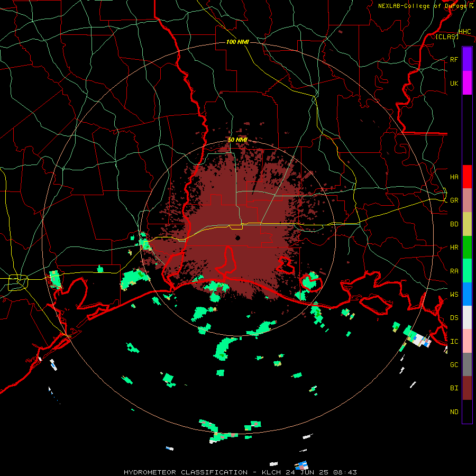Click the ND black legend swatch

467,411
